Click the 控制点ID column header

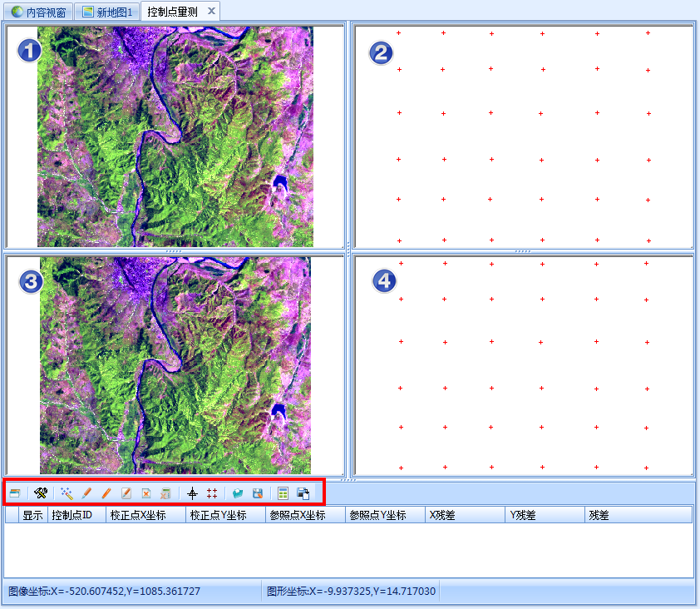tap(76, 516)
